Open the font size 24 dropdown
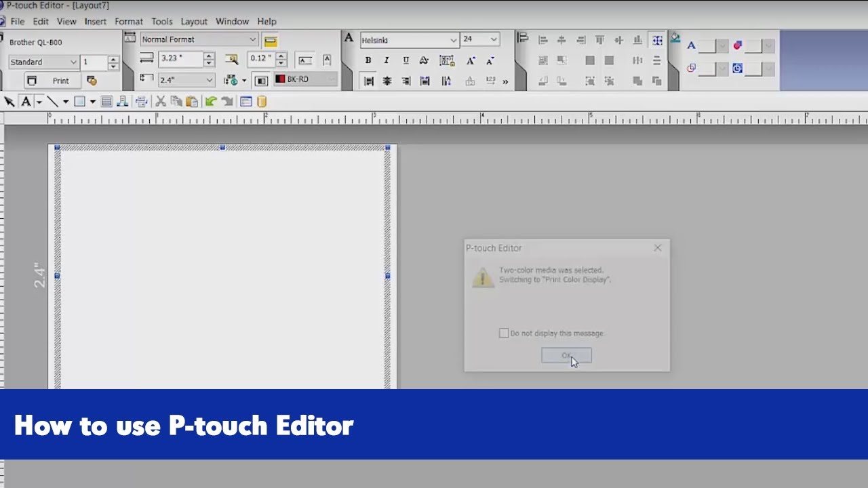The height and width of the screenshot is (488, 868). click(x=480, y=39)
